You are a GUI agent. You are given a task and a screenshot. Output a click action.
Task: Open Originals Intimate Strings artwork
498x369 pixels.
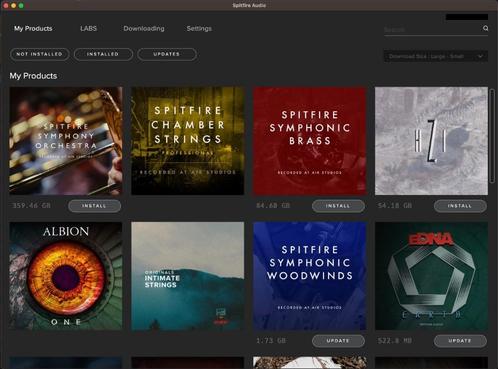(x=188, y=276)
